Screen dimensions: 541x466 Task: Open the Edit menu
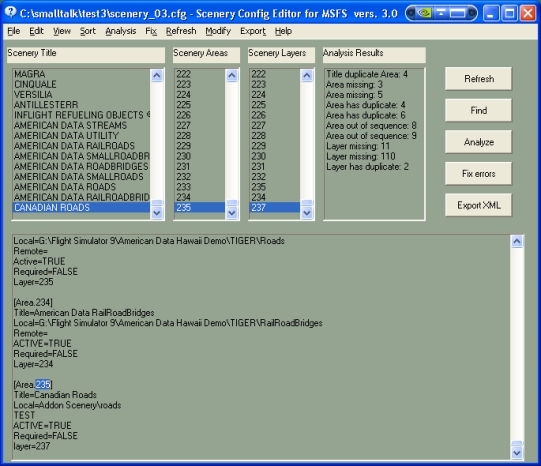pos(36,31)
